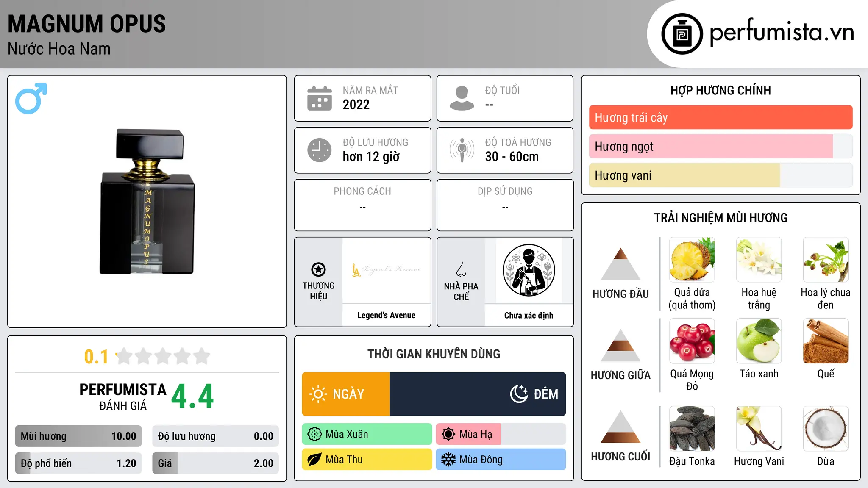This screenshot has width=868, height=488.
Task: Click the star badge brand icon
Action: point(318,269)
